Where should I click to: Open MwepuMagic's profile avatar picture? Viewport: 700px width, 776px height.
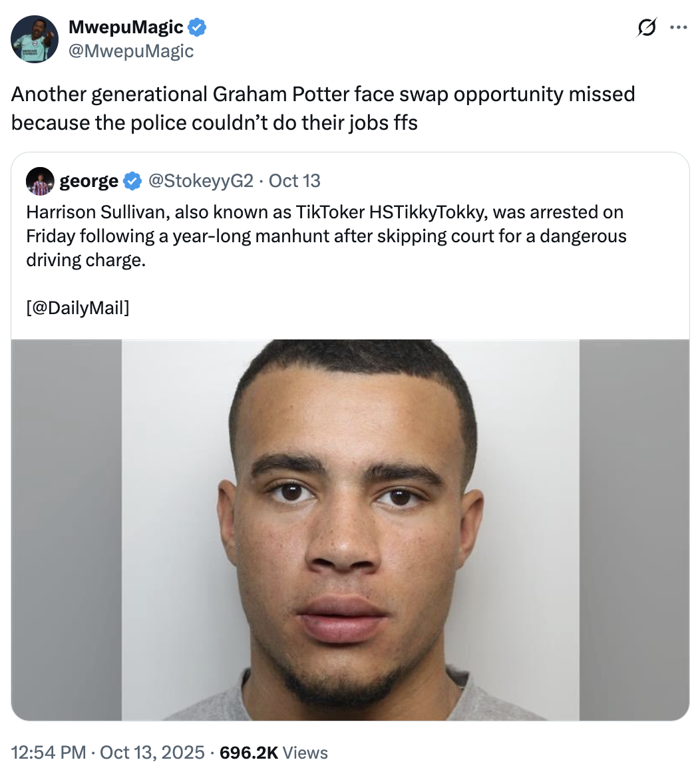coord(35,39)
